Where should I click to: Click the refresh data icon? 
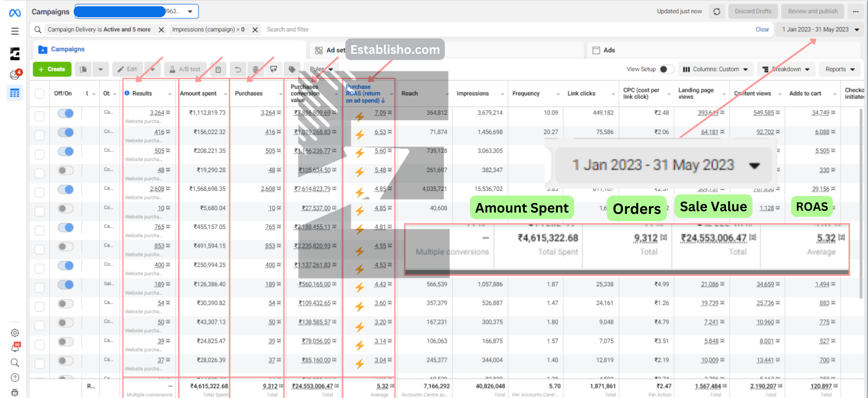(x=717, y=12)
